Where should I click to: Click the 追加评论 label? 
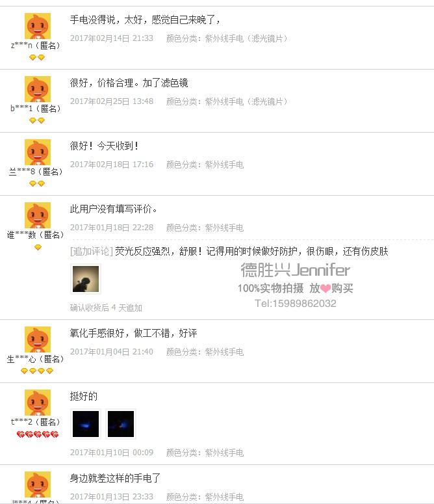coord(92,252)
